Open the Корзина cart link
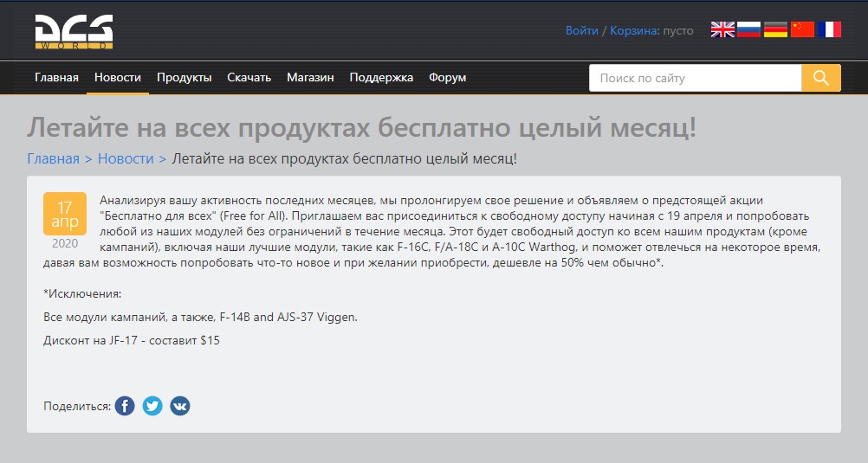868x463 pixels. [633, 30]
